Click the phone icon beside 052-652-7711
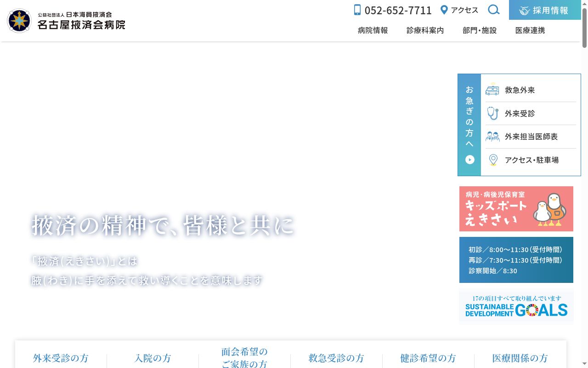 coord(357,10)
